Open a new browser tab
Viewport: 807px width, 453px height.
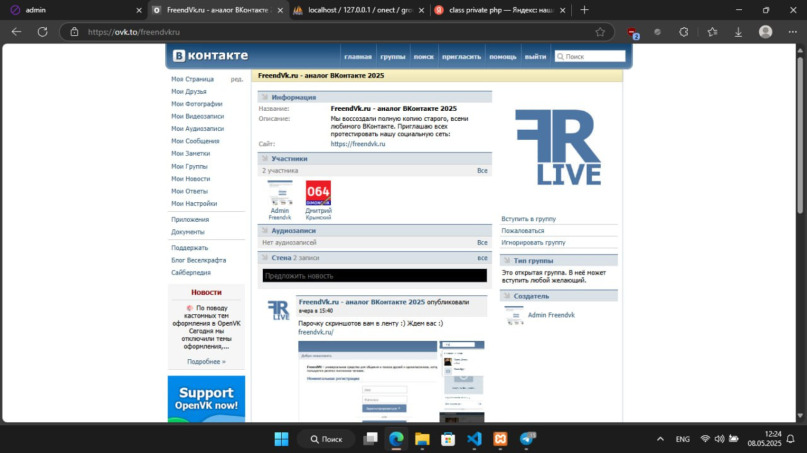pyautogui.click(x=584, y=10)
